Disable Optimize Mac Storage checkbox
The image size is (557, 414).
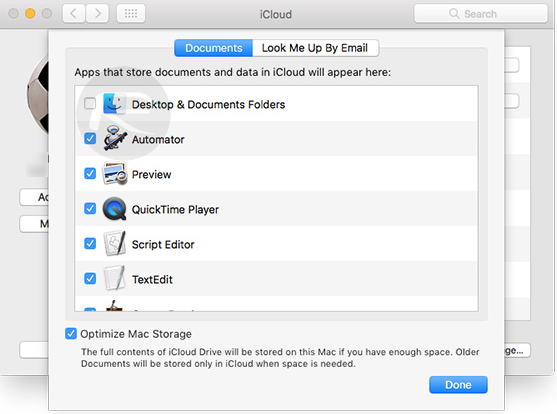point(71,334)
